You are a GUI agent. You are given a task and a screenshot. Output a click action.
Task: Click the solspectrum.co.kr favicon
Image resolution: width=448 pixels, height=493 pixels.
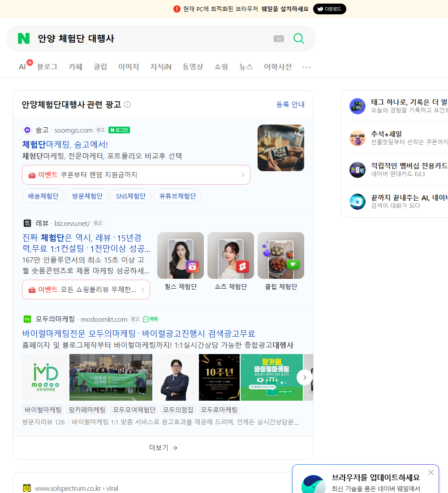(27, 488)
